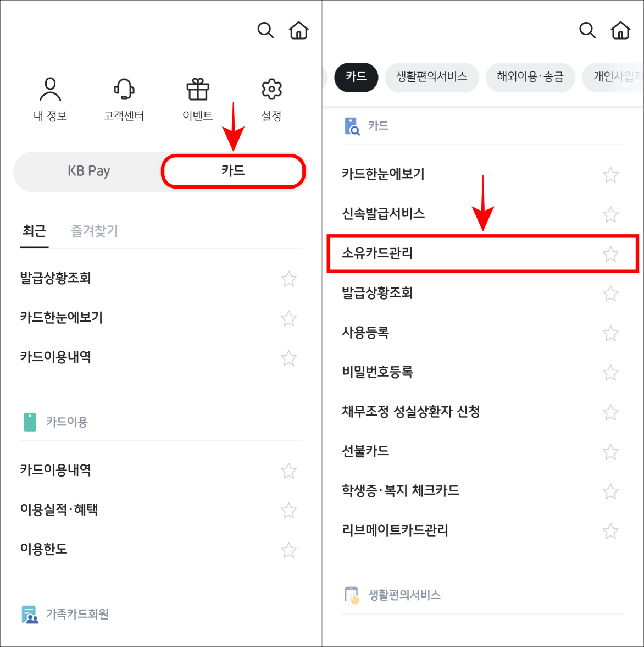Screen dimensions: 644x647
Task: Select the 해외이용·송금 category chip
Action: click(530, 78)
